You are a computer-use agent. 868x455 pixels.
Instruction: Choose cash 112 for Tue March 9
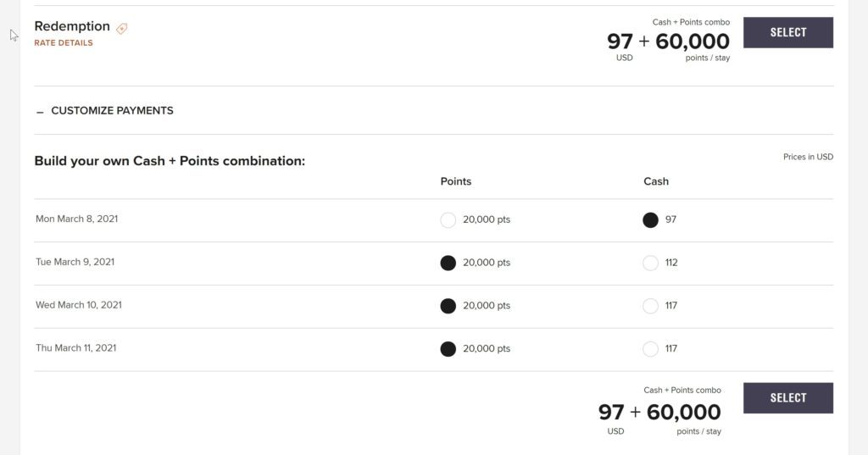click(x=650, y=263)
